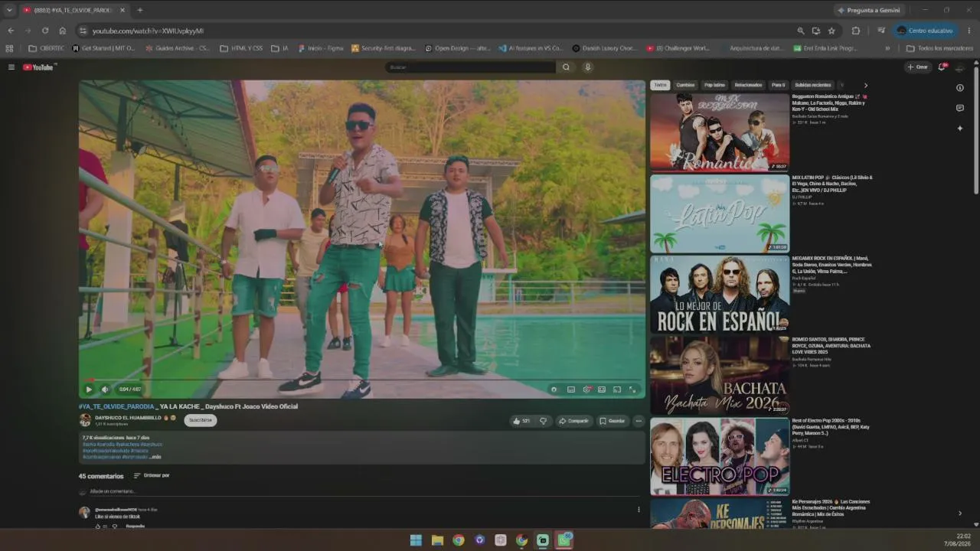Open more actions menu beside Guardar
The width and height of the screenshot is (980, 551).
639,421
